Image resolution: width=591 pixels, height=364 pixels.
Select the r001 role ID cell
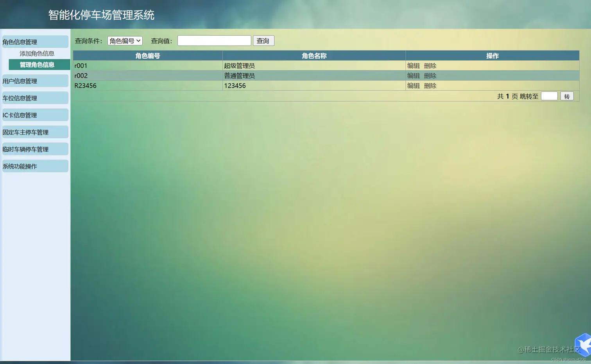[148, 66]
